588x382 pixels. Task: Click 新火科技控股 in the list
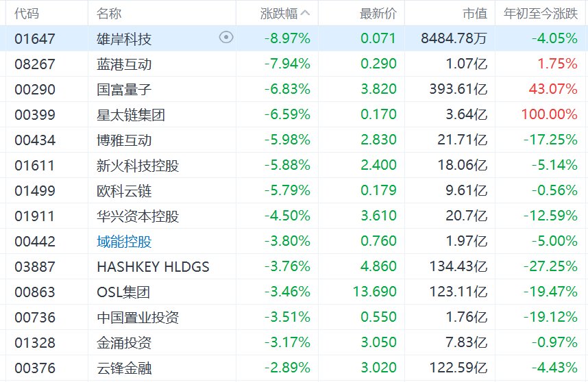point(138,166)
